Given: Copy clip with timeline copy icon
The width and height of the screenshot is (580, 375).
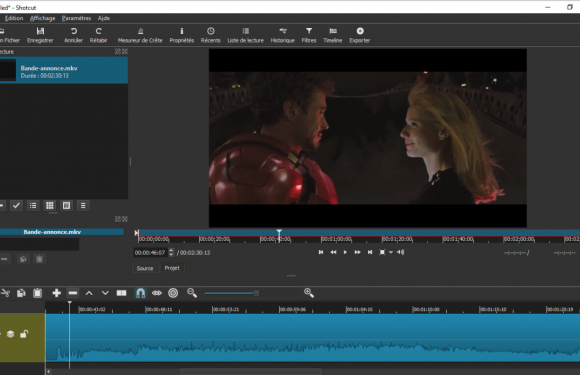Looking at the screenshot, I should point(21,293).
